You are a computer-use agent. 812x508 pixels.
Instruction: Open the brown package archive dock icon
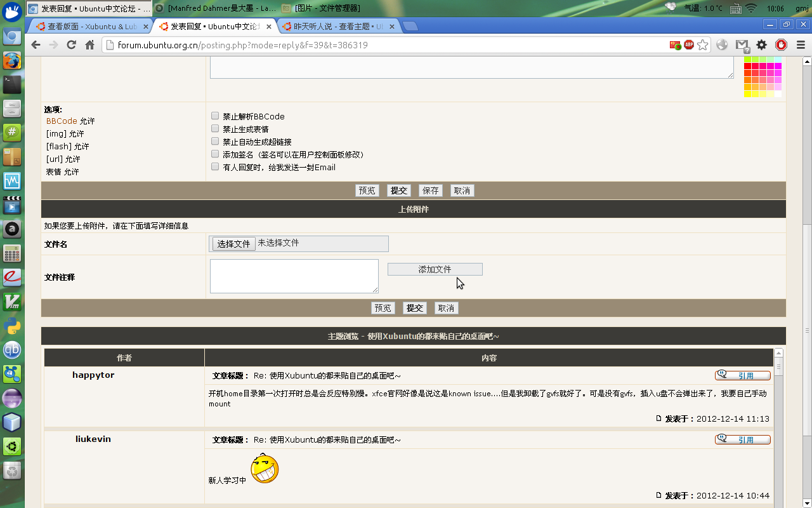pos(12,157)
